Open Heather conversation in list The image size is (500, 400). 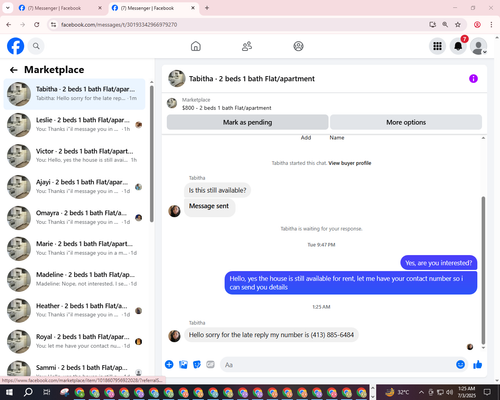click(x=74, y=310)
